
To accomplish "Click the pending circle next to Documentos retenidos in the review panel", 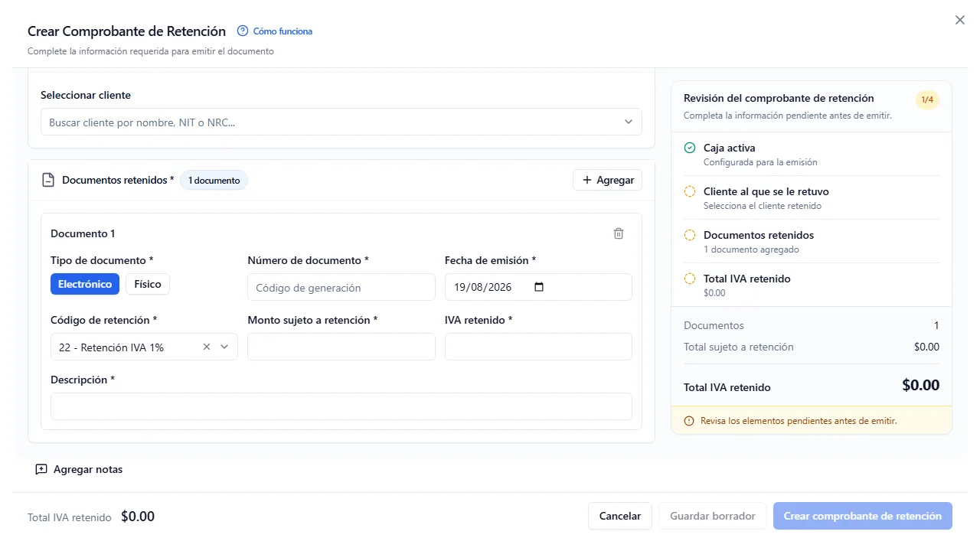I will [690, 236].
